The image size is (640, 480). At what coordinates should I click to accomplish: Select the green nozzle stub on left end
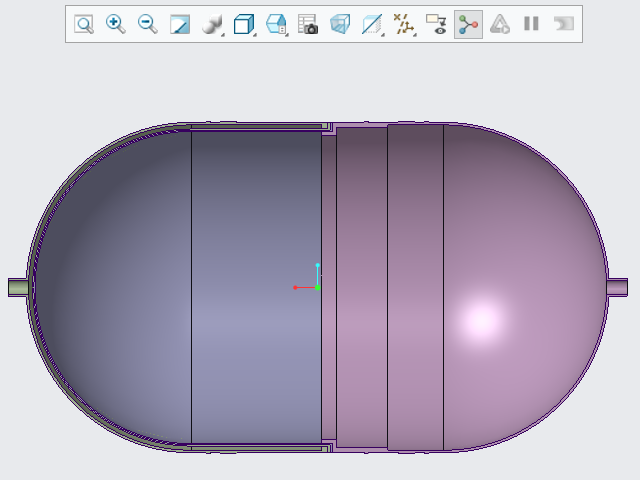[x=18, y=287]
